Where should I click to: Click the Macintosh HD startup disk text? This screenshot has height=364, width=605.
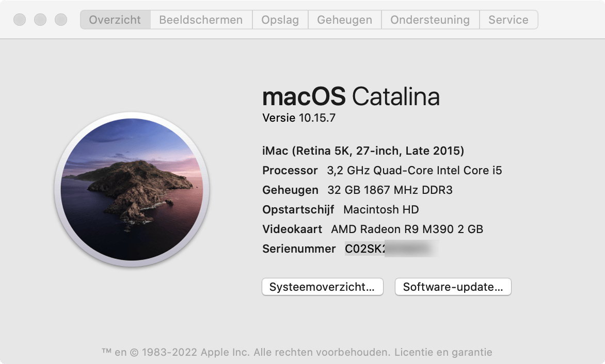tap(381, 210)
